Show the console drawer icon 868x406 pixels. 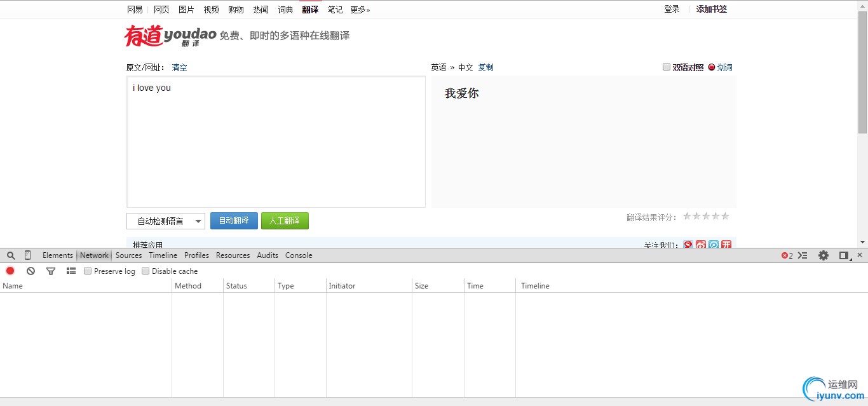803,255
